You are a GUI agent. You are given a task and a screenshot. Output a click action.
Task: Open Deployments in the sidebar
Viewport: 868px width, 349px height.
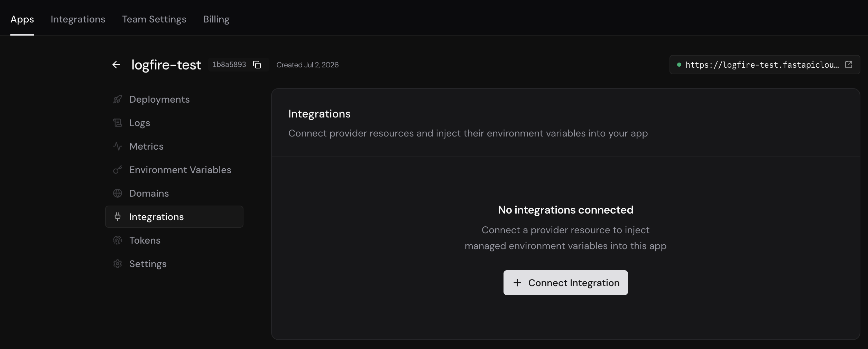[x=174, y=100]
